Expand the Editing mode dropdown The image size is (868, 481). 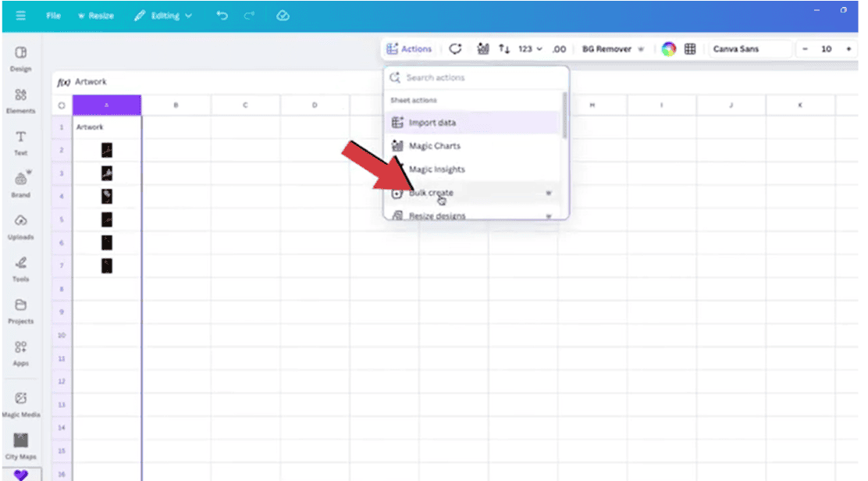click(163, 16)
